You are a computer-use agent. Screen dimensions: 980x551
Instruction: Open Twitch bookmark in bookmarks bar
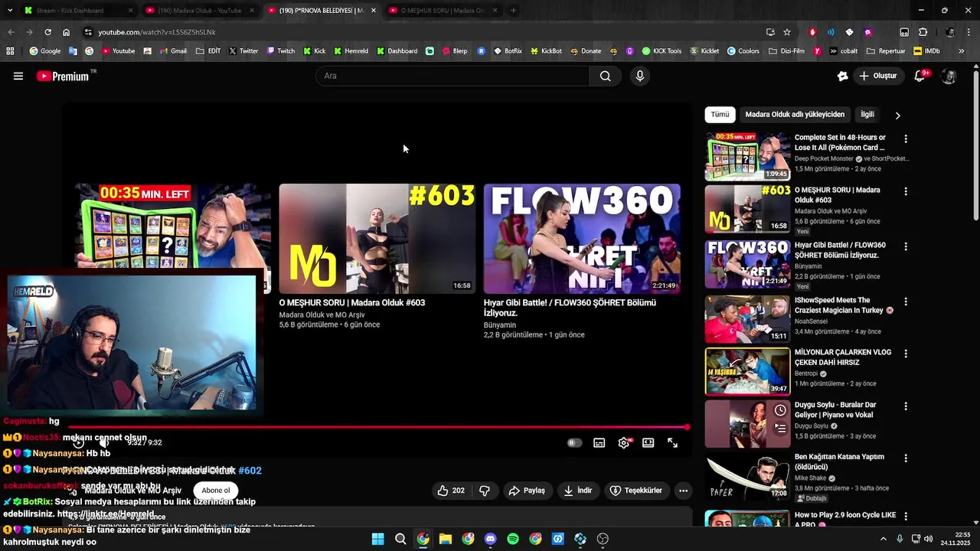[280, 51]
